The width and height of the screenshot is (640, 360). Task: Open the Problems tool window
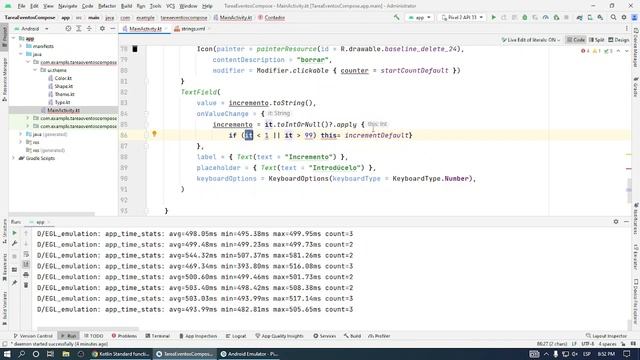[x=124, y=336]
